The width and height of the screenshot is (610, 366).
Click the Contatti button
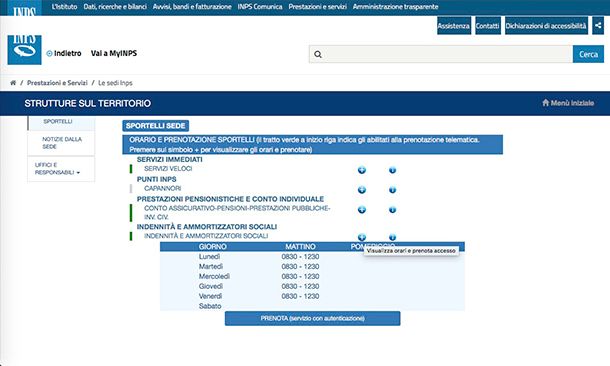[x=487, y=26]
